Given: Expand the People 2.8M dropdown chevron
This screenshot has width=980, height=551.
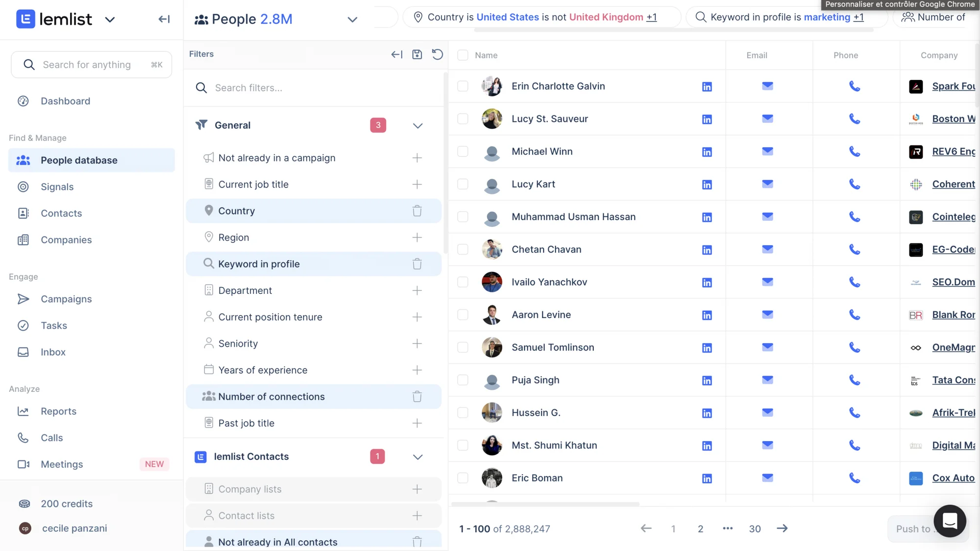Looking at the screenshot, I should [352, 20].
